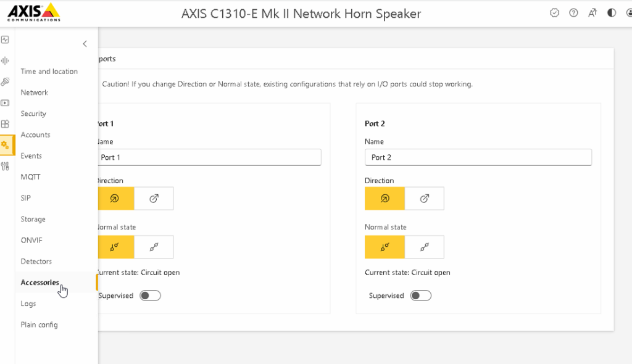Set Port 1 normal state to circuit closed
The height and width of the screenshot is (364, 632).
[x=154, y=247]
